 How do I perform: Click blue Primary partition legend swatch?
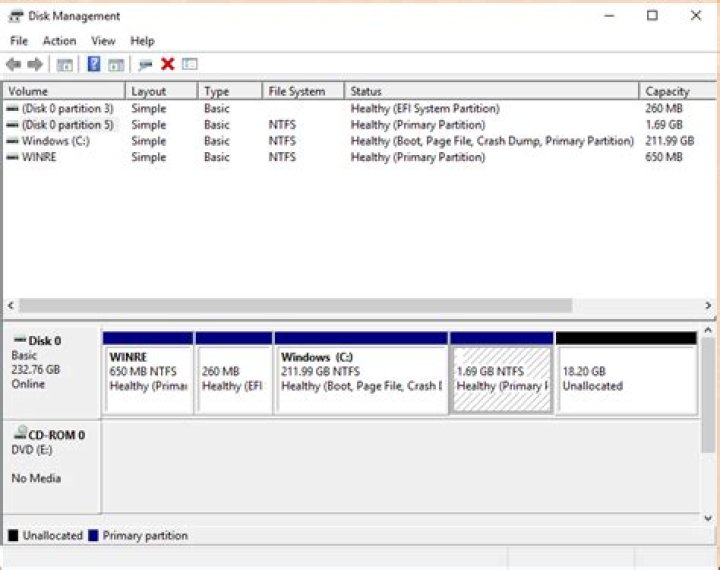coord(93,535)
